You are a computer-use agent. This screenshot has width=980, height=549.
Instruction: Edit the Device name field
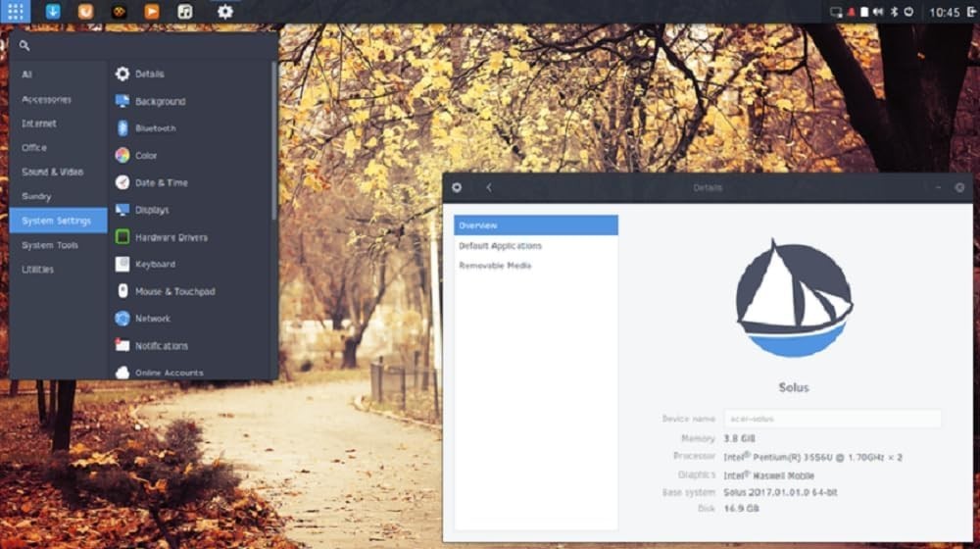(x=832, y=419)
